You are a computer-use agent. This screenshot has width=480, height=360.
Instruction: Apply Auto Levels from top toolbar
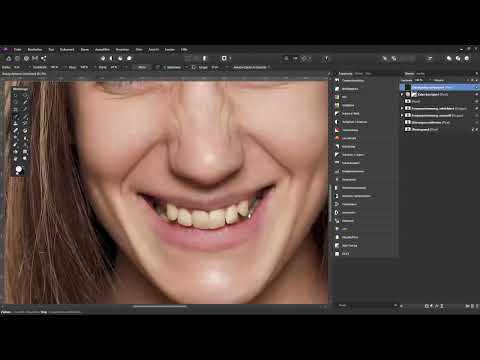(x=103, y=58)
